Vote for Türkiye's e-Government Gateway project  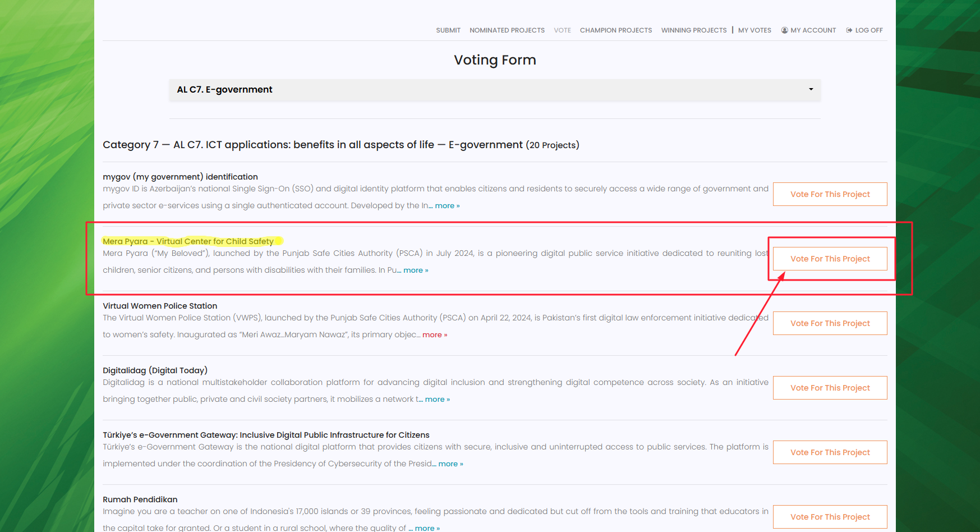point(830,452)
